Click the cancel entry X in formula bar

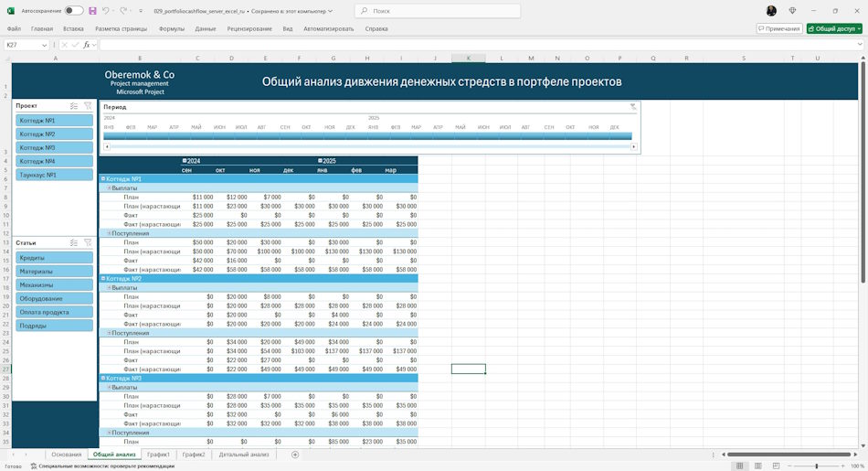[x=64, y=45]
